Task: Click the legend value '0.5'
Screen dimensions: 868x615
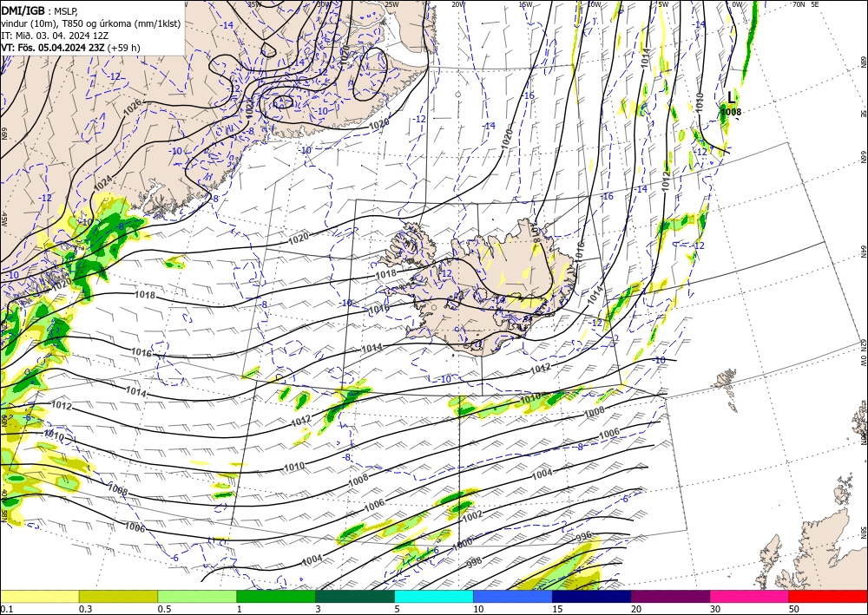Action: [x=164, y=609]
